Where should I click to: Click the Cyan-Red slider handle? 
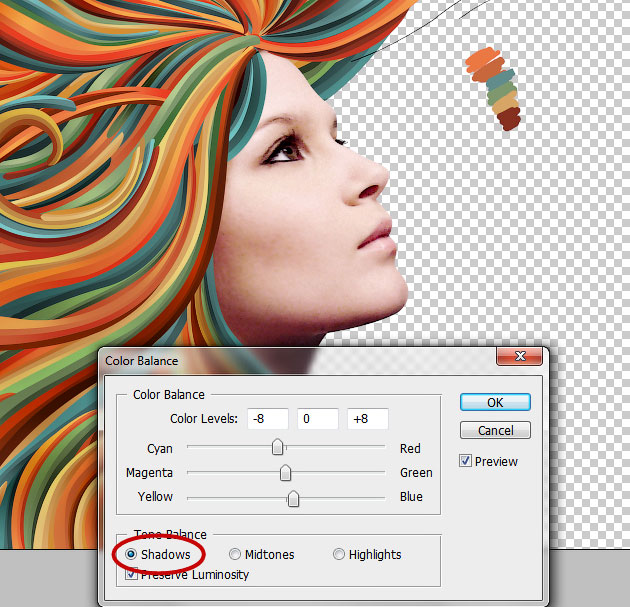tap(277, 447)
